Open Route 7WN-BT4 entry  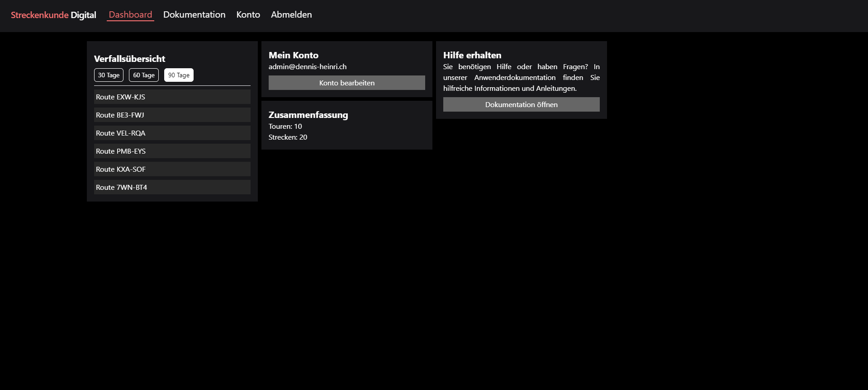point(172,187)
